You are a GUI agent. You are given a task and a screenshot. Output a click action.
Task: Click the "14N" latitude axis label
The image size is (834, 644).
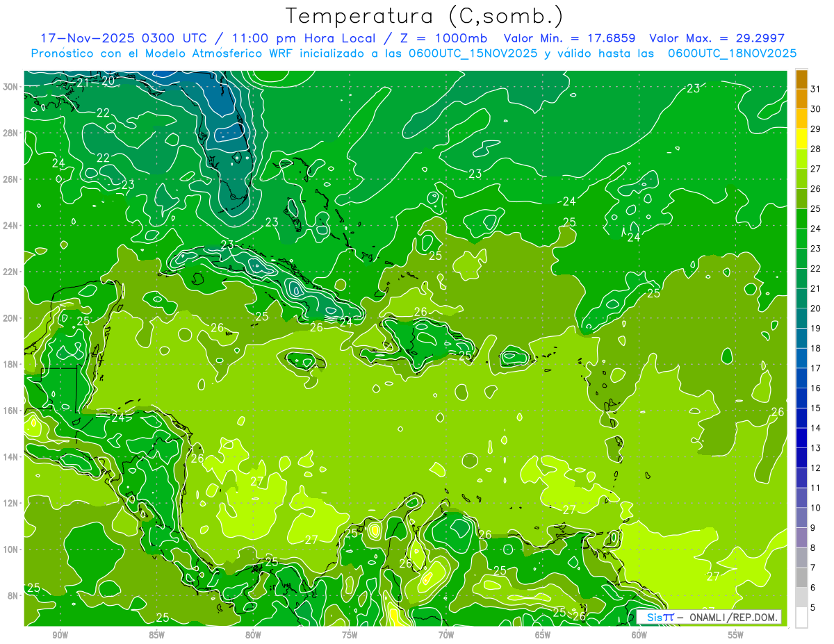pyautogui.click(x=10, y=456)
